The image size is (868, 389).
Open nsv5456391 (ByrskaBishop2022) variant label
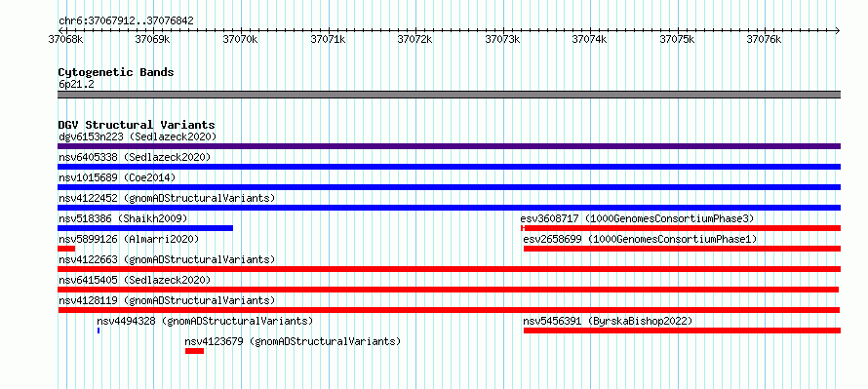[x=608, y=321]
